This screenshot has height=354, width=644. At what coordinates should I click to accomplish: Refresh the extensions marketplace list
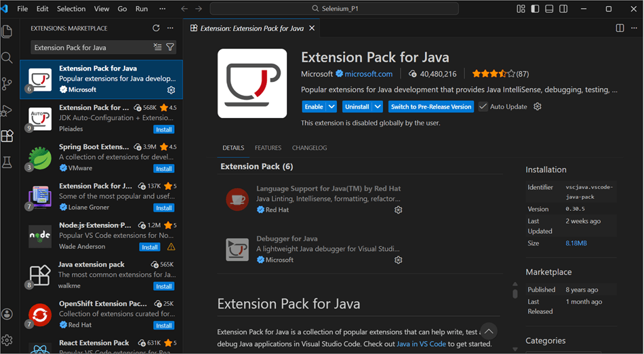coord(156,28)
